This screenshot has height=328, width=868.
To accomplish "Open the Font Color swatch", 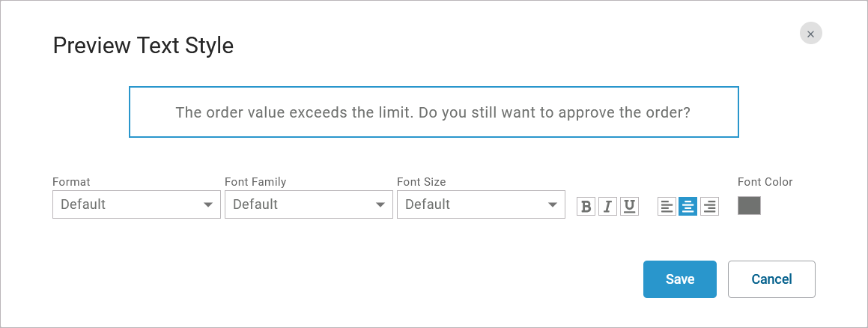I will pos(749,206).
